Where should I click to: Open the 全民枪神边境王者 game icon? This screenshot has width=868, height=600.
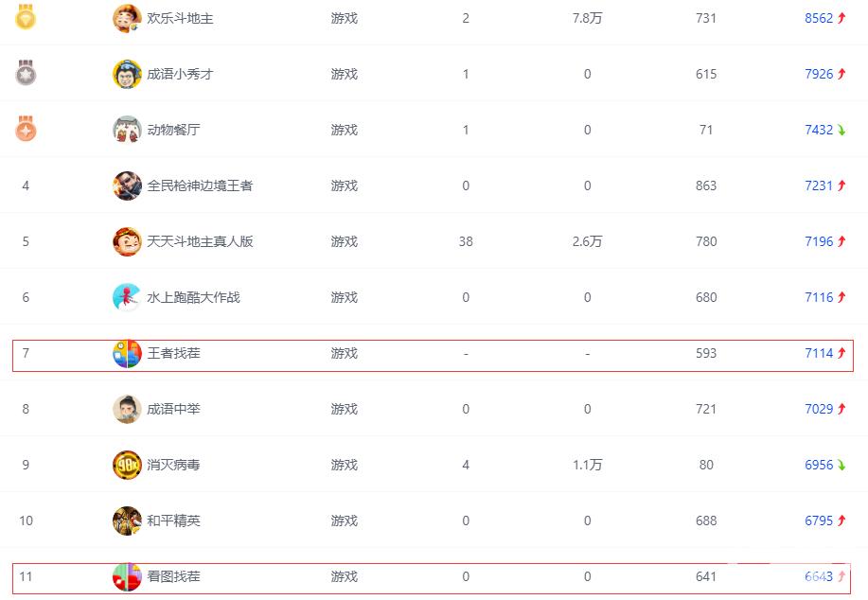click(x=126, y=185)
